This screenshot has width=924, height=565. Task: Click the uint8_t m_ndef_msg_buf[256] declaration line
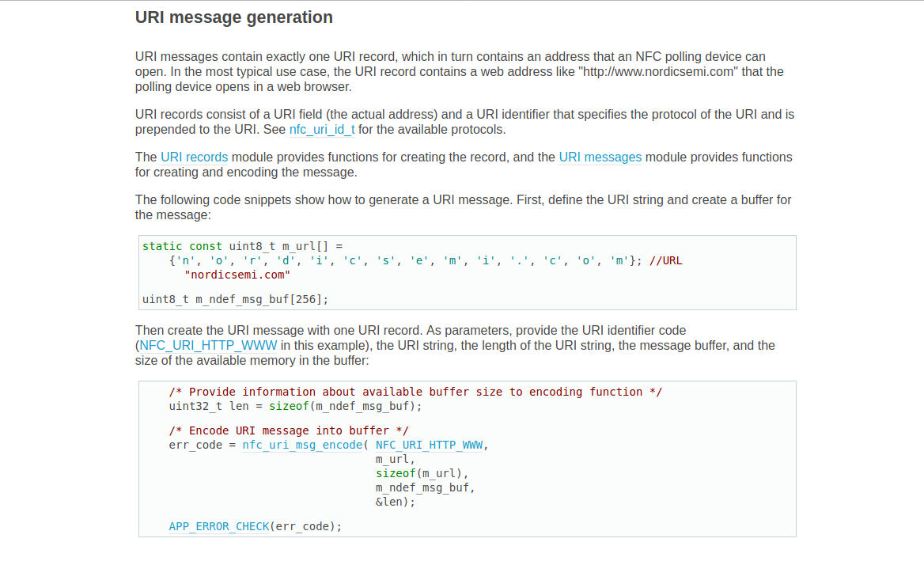(235, 299)
